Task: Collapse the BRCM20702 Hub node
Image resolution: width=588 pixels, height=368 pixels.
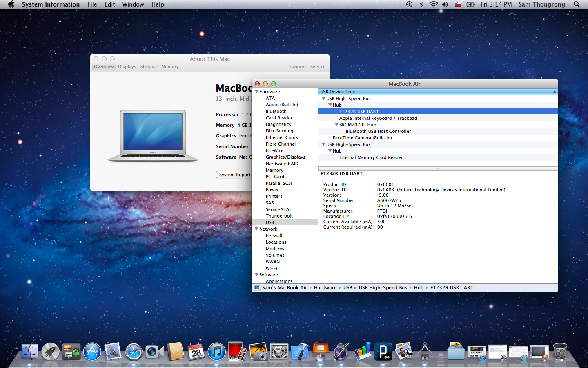Action: [x=336, y=125]
